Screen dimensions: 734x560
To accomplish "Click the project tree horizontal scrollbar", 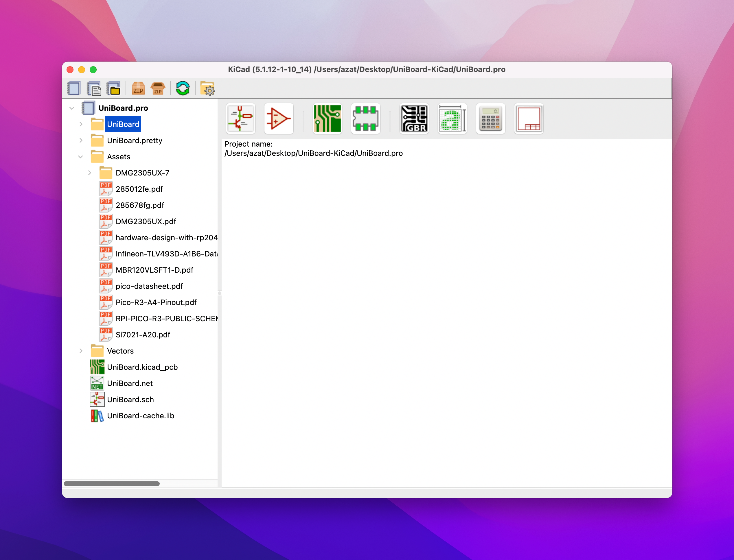I will point(112,484).
